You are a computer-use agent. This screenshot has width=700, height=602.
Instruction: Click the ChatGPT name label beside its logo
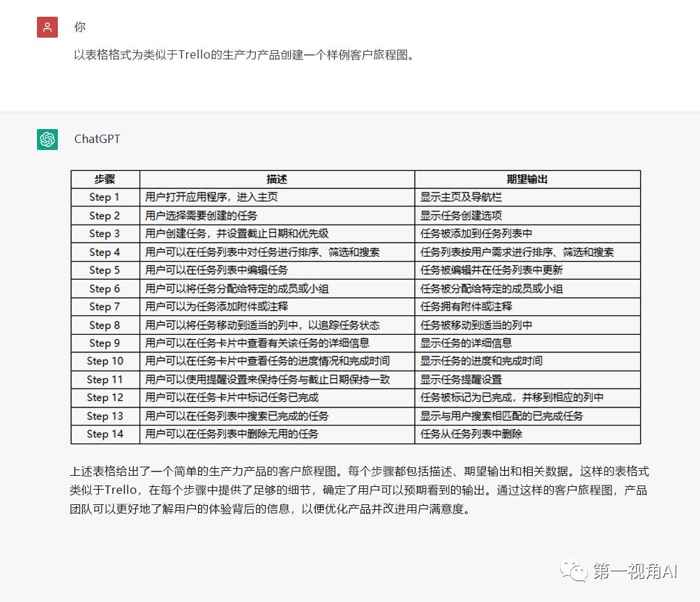click(97, 139)
